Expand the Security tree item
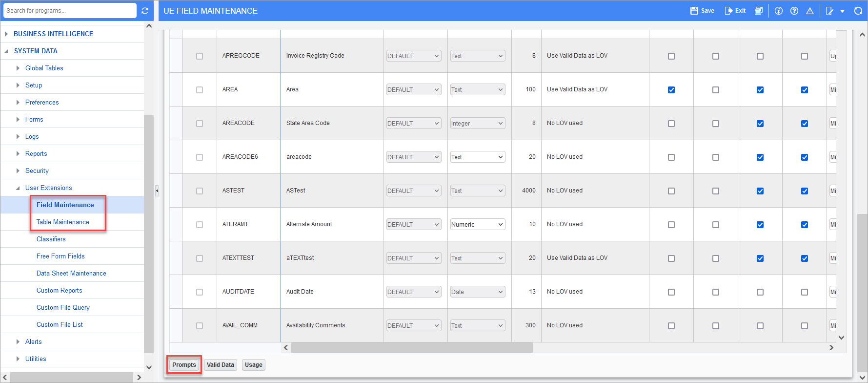The image size is (868, 383). (x=18, y=170)
